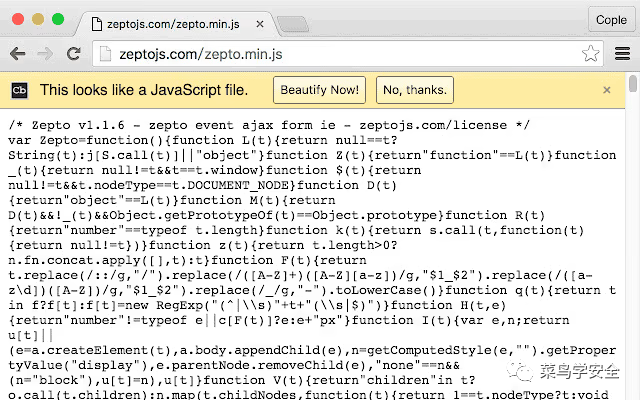Click the URL in the address bar

(x=200, y=54)
